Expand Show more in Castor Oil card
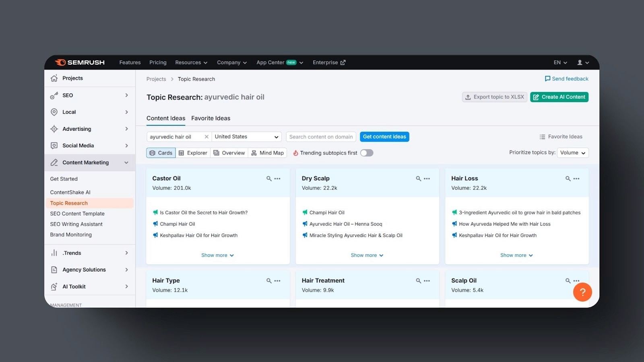Image resolution: width=644 pixels, height=362 pixels. tap(217, 255)
